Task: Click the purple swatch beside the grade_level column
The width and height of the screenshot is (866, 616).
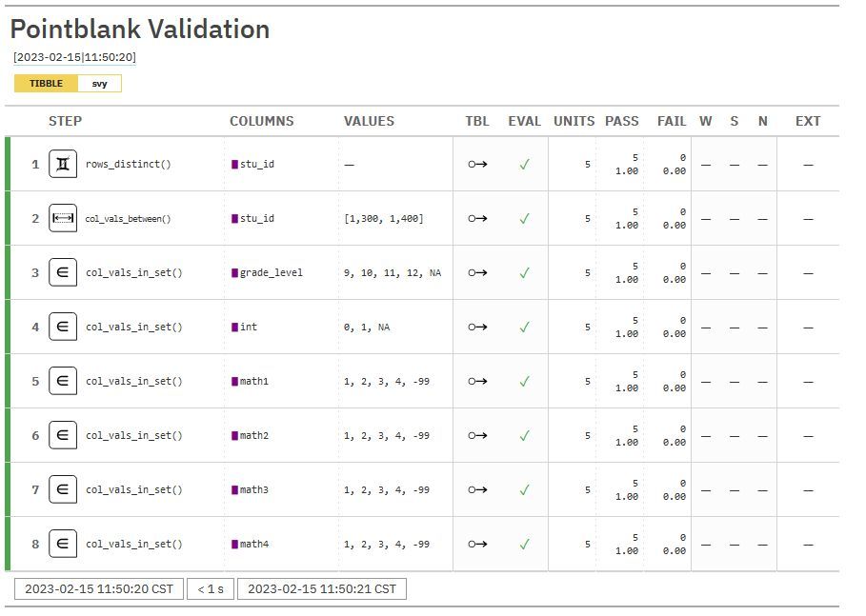Action: [x=234, y=272]
